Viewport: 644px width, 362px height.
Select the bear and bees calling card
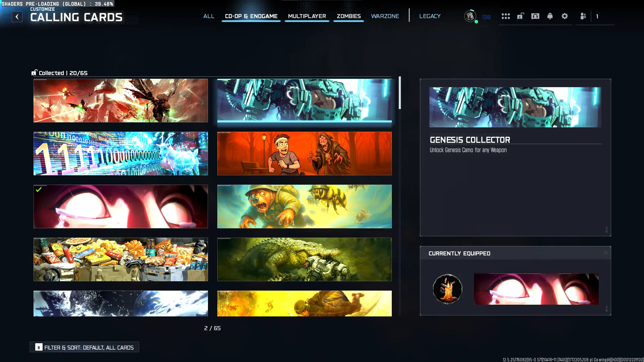[x=304, y=206]
